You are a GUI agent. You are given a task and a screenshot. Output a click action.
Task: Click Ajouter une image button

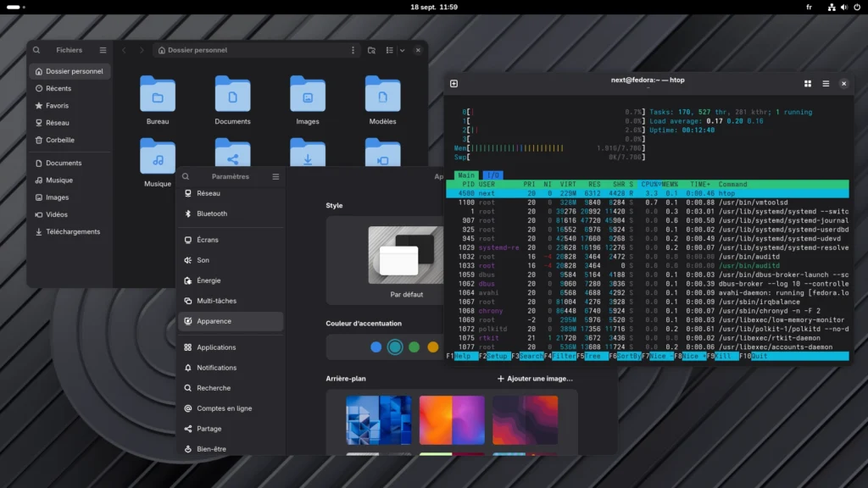(535, 379)
